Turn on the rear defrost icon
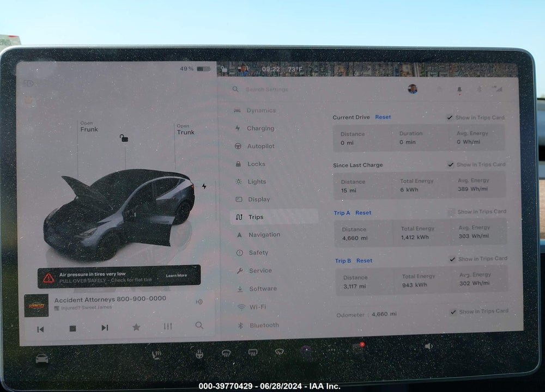Screen dimensions: 545x392 (x=253, y=353)
